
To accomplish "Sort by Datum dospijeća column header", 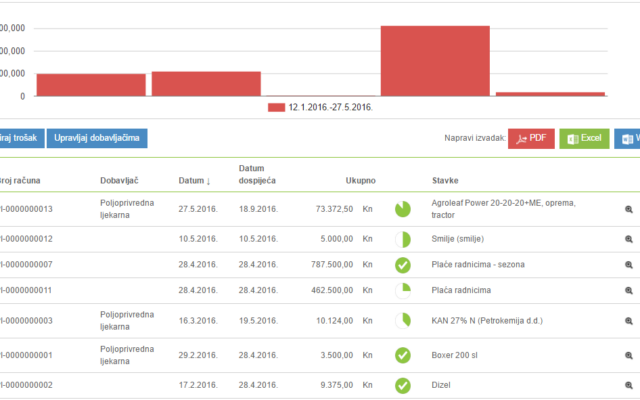I will click(257, 174).
